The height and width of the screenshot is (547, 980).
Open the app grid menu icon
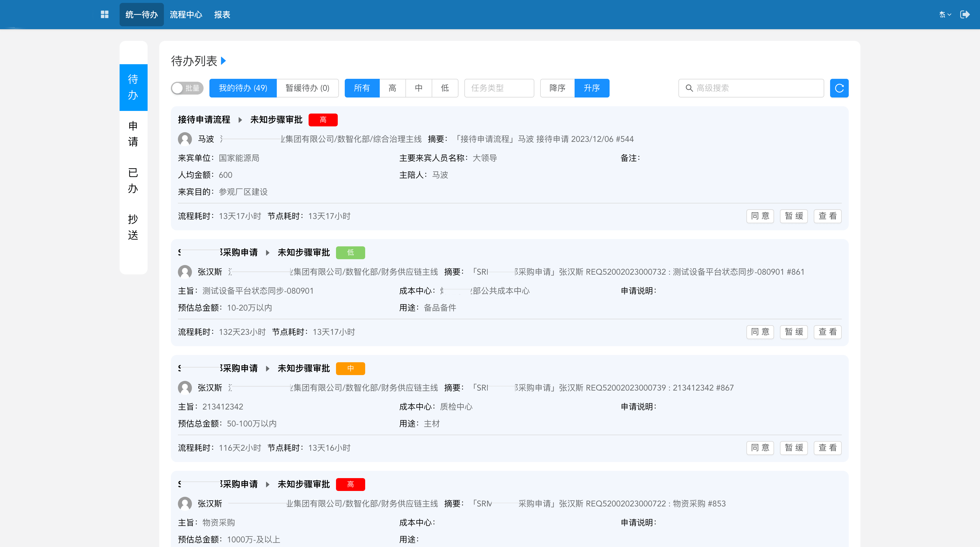105,15
